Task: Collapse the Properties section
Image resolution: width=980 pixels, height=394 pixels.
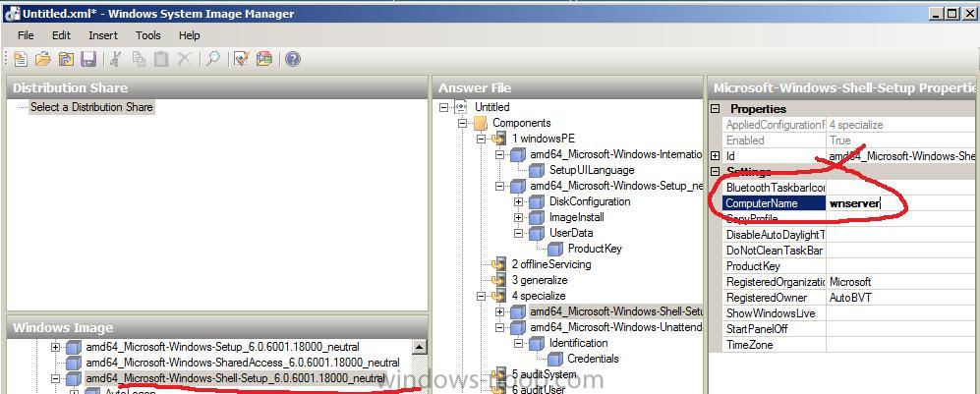Action: (716, 109)
